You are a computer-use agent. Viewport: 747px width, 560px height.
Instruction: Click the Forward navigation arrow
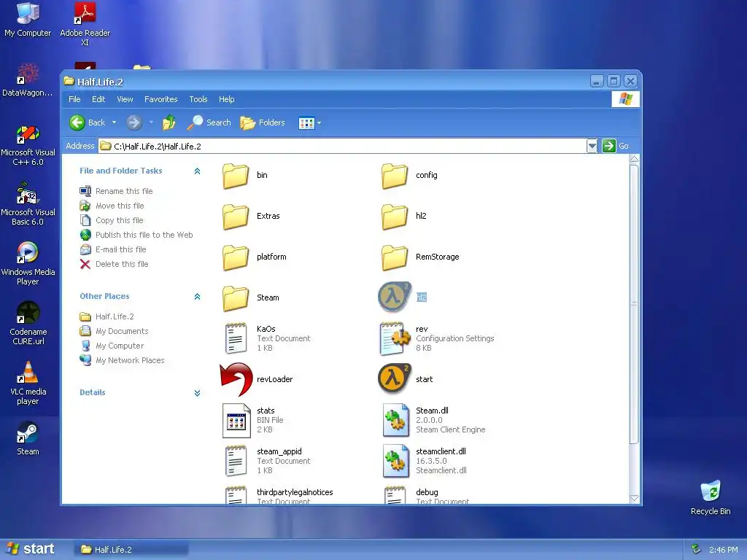[x=134, y=122]
